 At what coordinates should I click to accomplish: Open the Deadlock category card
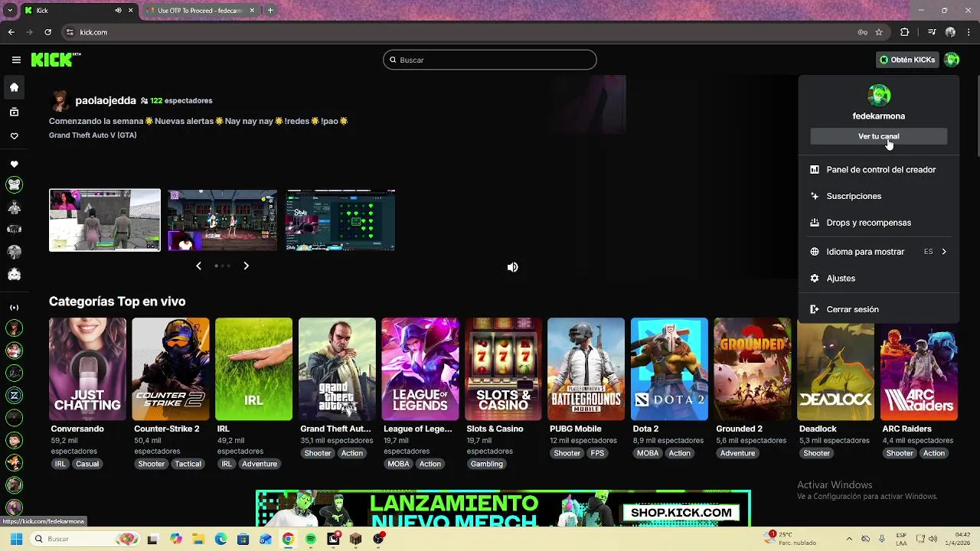(x=835, y=369)
